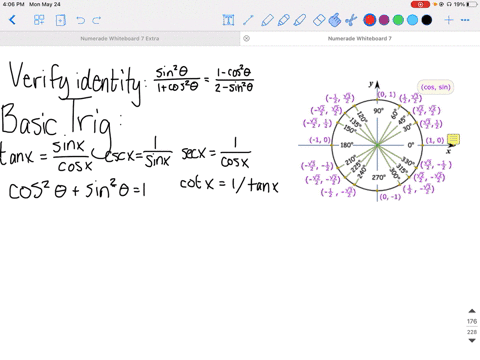Tap the red screen recording indicator
The image size is (480, 360).
click(420, 4)
